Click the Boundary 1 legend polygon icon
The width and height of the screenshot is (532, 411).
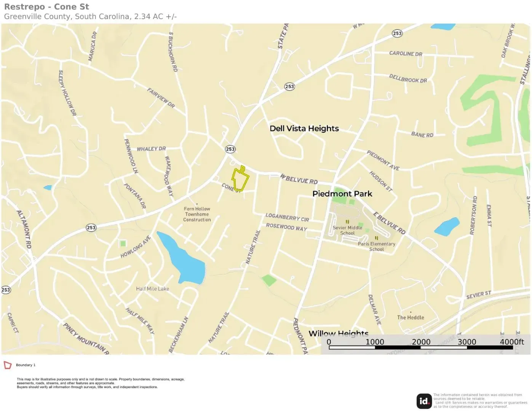(x=8, y=365)
